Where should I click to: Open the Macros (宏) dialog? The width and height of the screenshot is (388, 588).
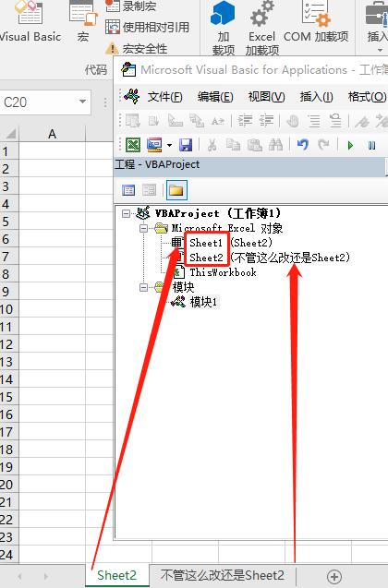[x=83, y=22]
